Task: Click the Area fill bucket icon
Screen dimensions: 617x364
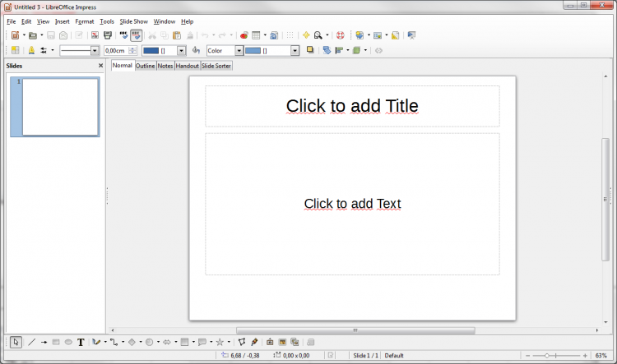Action: click(196, 50)
